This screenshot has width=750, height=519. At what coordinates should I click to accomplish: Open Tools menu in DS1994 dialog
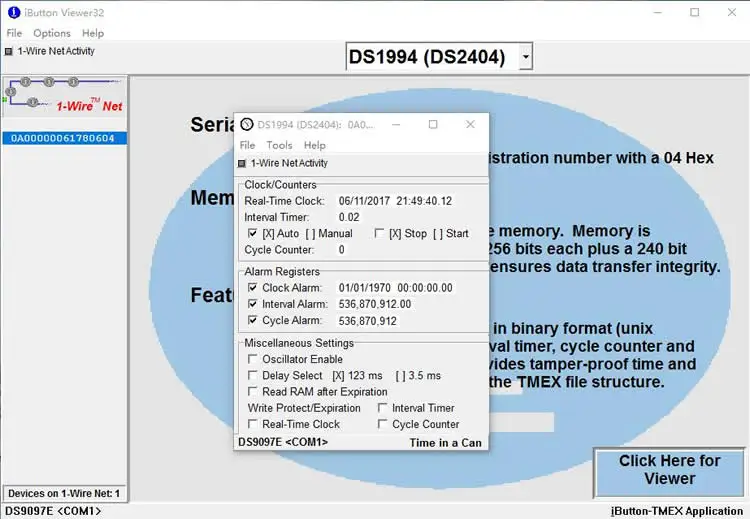279,145
